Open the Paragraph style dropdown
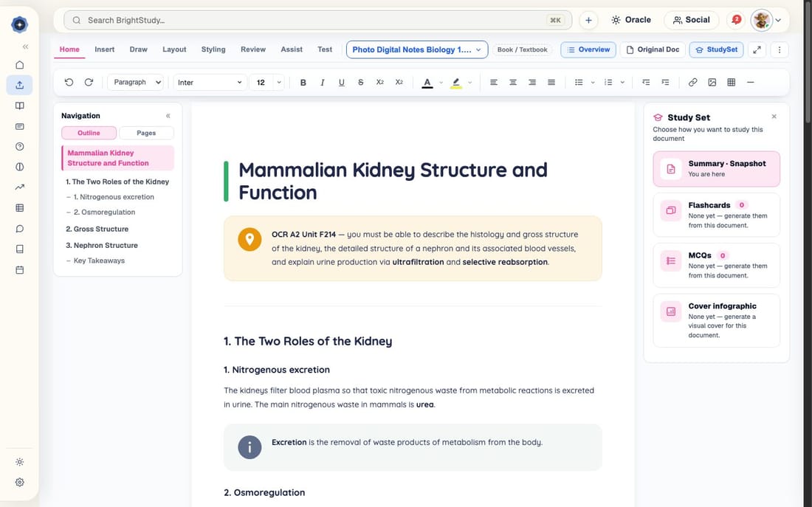This screenshot has height=507, width=812. click(x=136, y=83)
